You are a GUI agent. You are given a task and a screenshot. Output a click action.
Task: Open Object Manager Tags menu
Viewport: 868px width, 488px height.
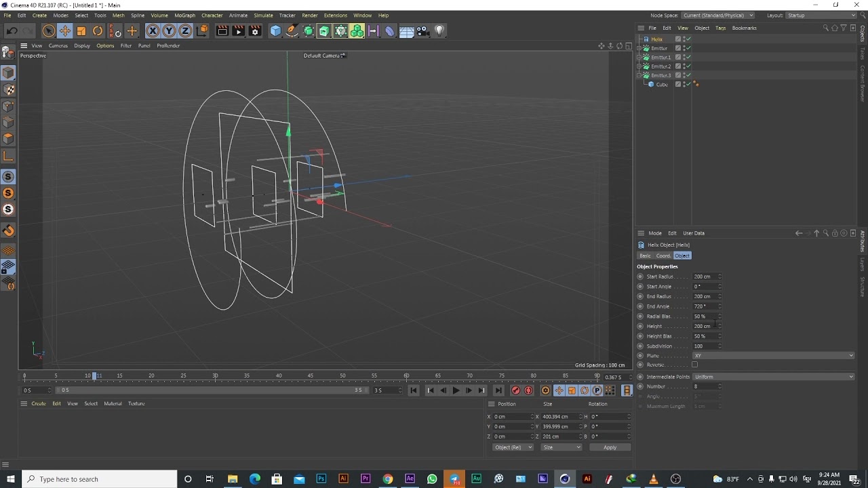pyautogui.click(x=720, y=28)
